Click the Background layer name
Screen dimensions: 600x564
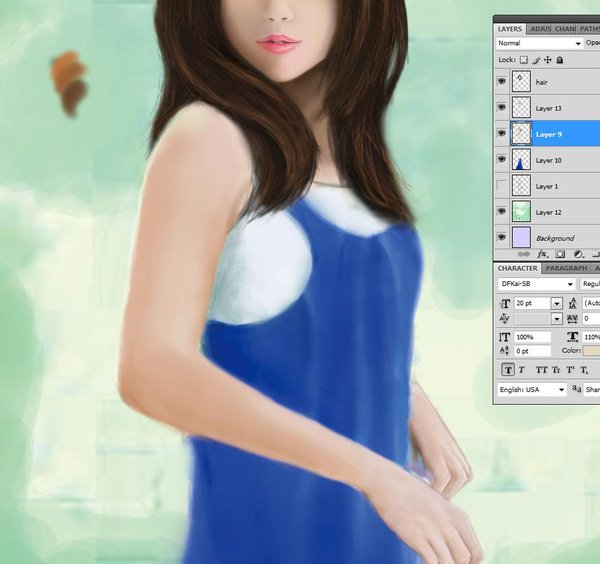(555, 238)
